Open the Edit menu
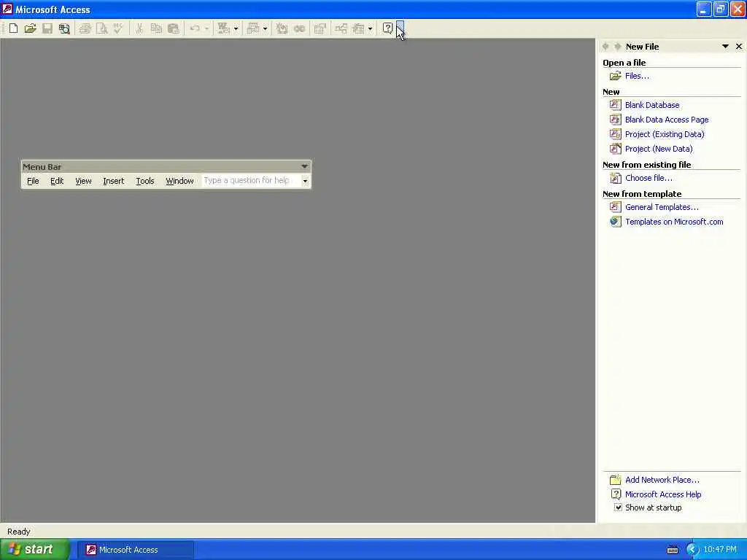The width and height of the screenshot is (747, 560). tap(57, 181)
